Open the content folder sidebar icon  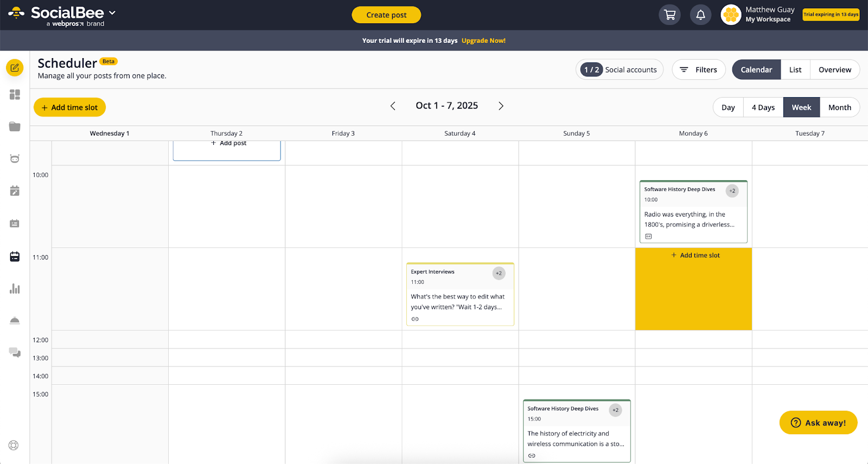(x=15, y=126)
